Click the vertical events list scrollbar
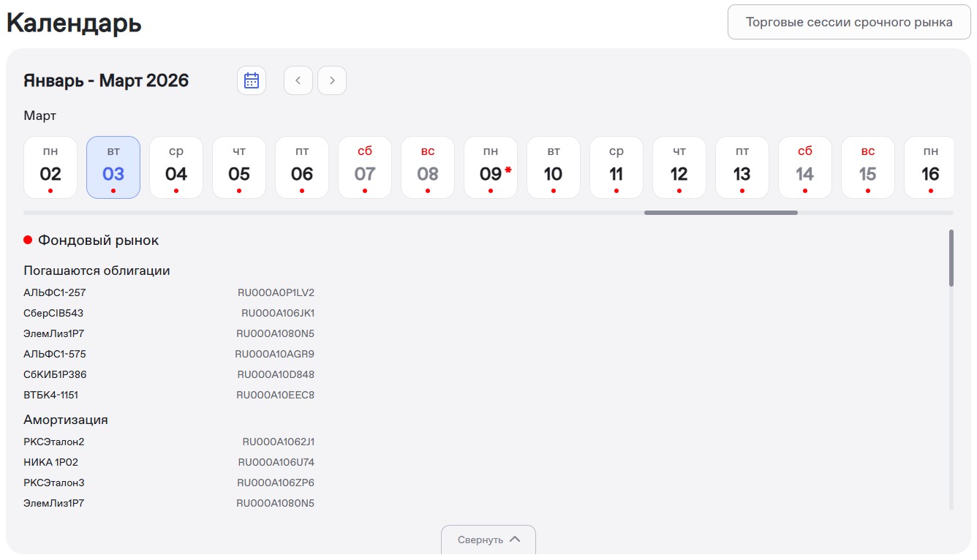The height and width of the screenshot is (560, 977). [x=951, y=258]
